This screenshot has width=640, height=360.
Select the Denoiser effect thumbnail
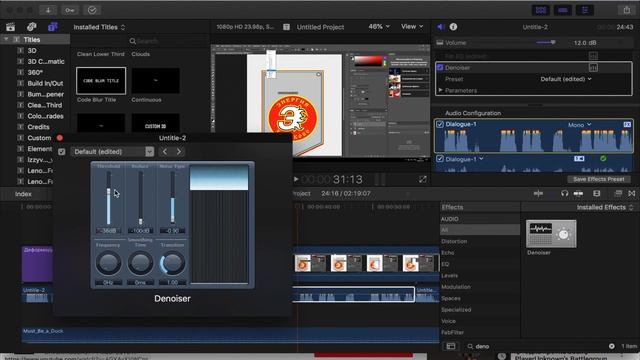coord(551,234)
